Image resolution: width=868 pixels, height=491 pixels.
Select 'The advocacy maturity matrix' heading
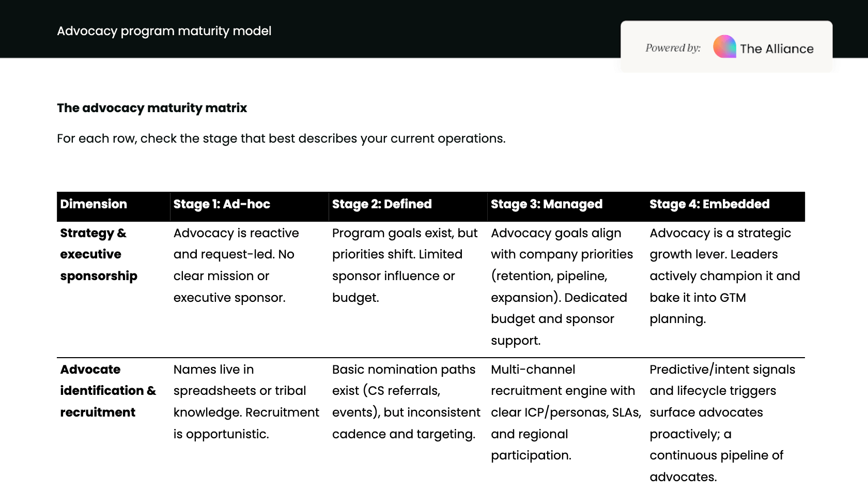[x=152, y=108]
